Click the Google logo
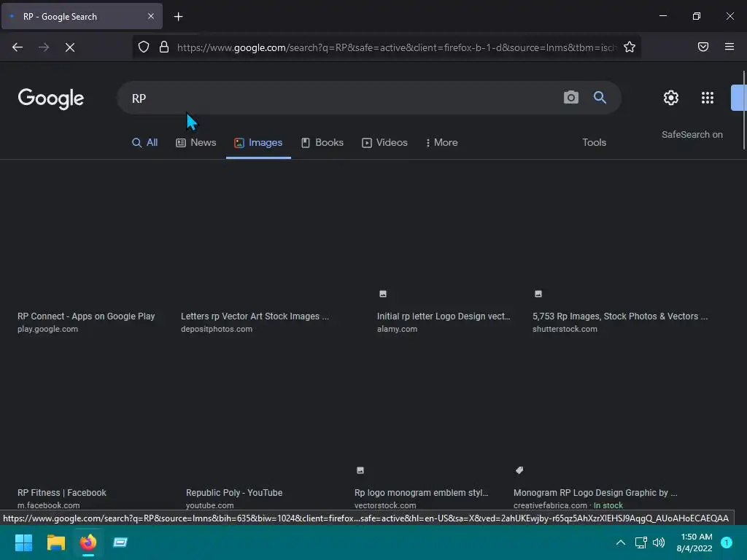Image resolution: width=747 pixels, height=560 pixels. (x=51, y=98)
